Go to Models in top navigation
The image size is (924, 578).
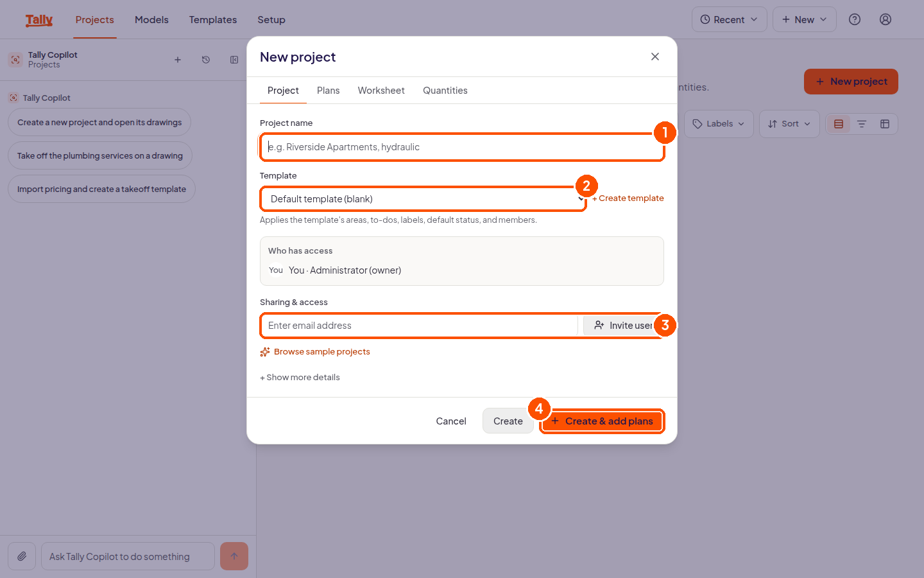(151, 20)
